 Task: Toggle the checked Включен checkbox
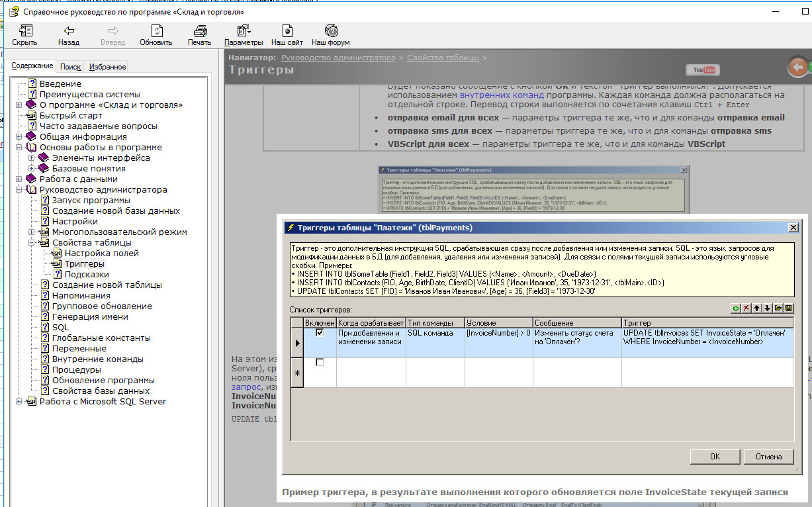[x=320, y=333]
